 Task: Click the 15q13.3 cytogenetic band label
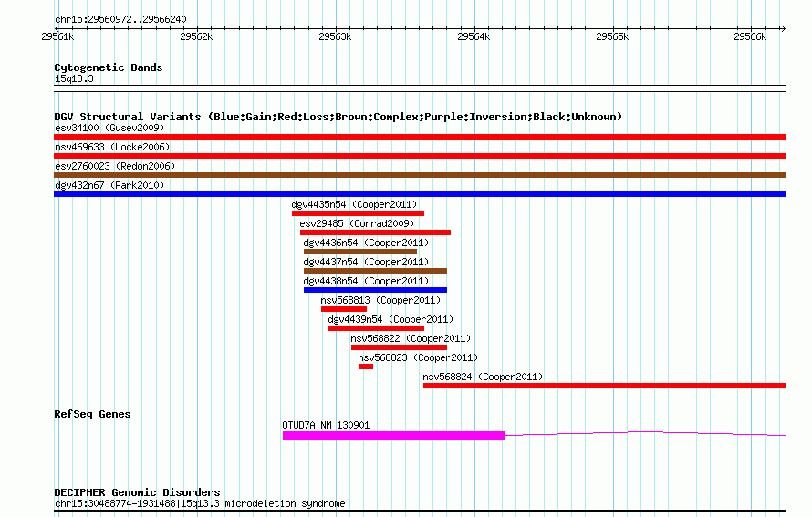point(74,78)
